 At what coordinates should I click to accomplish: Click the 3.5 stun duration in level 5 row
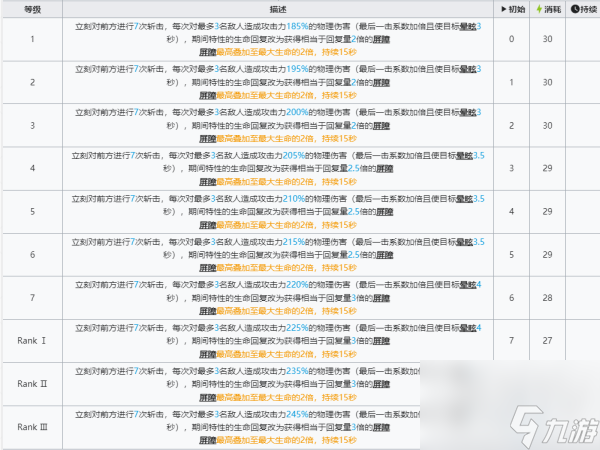(479, 199)
